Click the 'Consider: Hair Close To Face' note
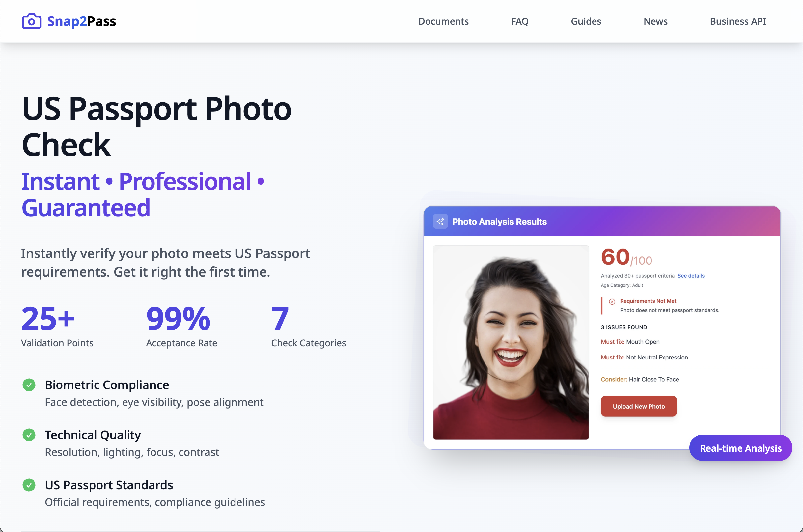The height and width of the screenshot is (532, 803). coord(640,379)
